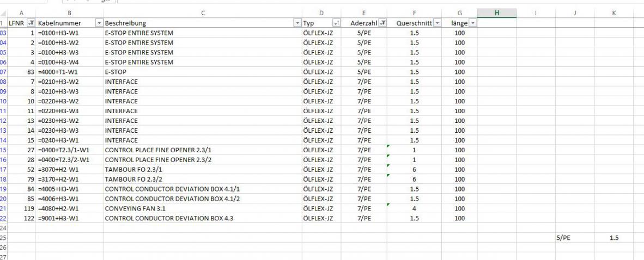Click CONTROL PLACE FINE OPENER 2.3/2 cell
This screenshot has height=260, width=644.
(x=203, y=159)
